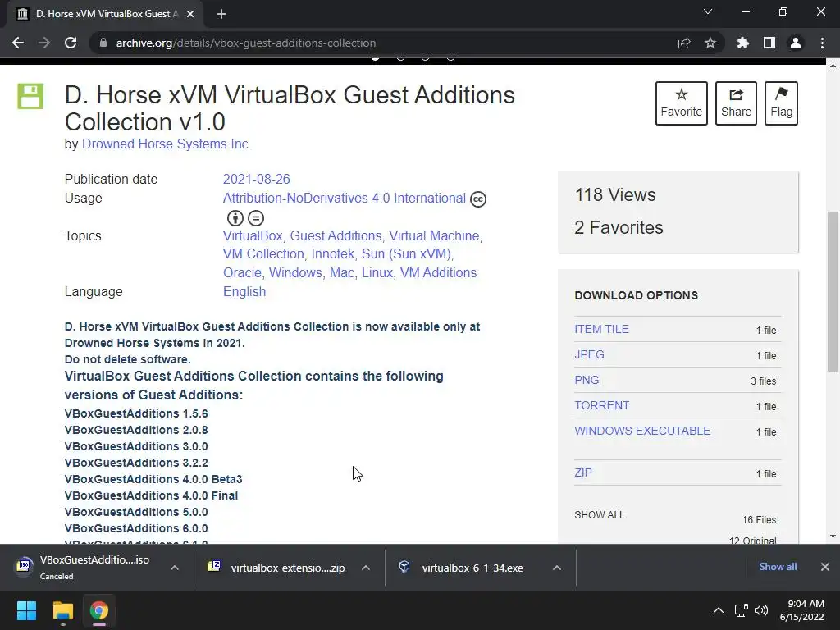
Task: Open a new browser tab
Action: (x=221, y=14)
